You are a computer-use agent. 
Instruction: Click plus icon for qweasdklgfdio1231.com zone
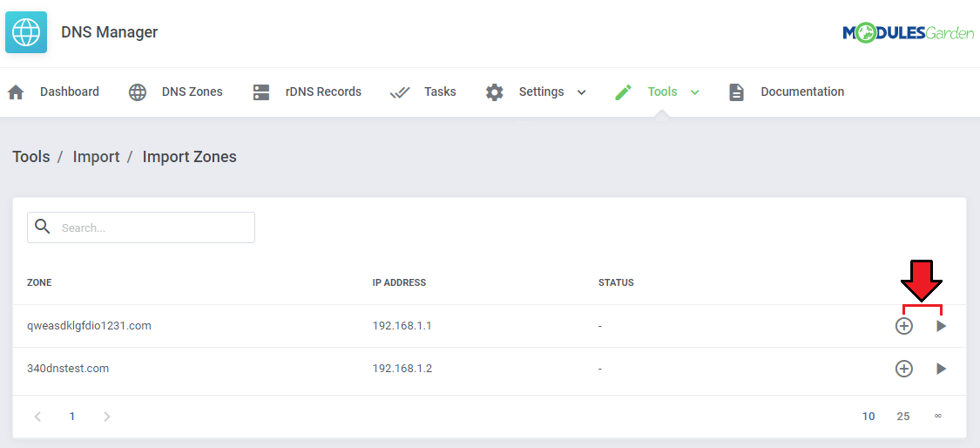click(x=903, y=326)
